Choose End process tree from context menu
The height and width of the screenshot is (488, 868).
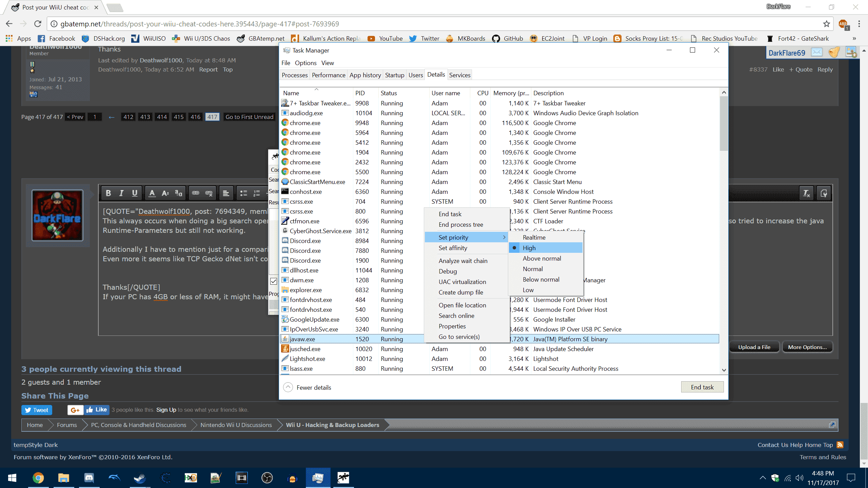(x=466, y=225)
